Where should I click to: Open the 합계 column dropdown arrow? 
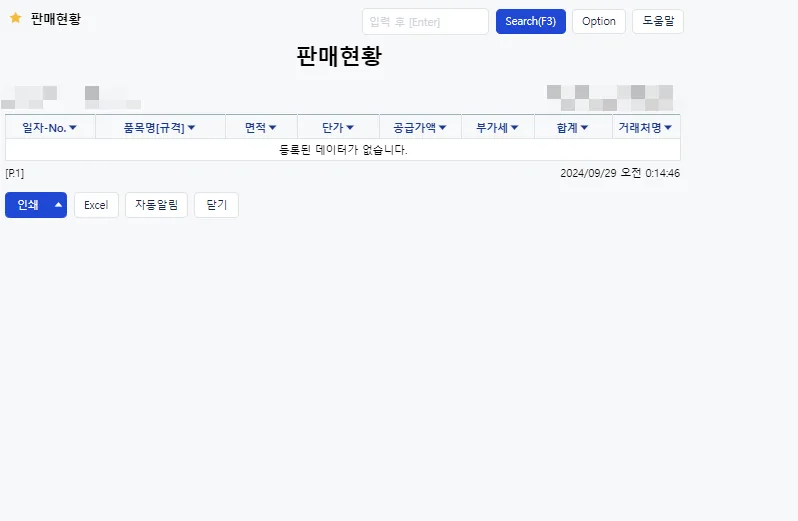click(x=584, y=128)
